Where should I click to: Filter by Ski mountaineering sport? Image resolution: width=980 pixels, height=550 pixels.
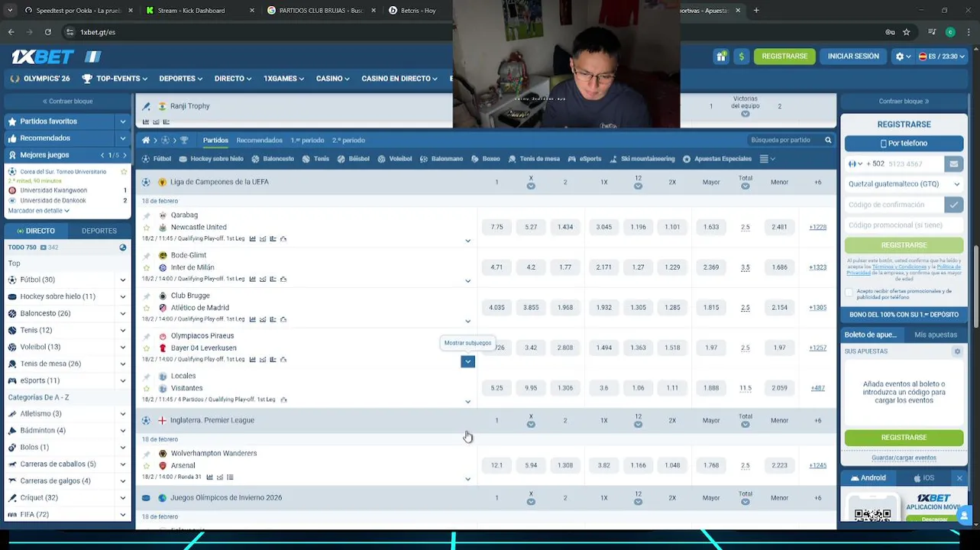tap(642, 159)
